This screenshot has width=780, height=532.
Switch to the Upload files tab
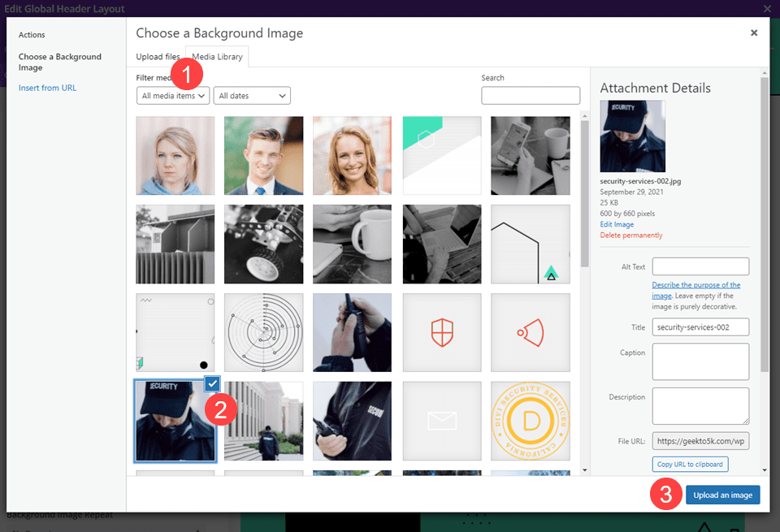coord(158,57)
